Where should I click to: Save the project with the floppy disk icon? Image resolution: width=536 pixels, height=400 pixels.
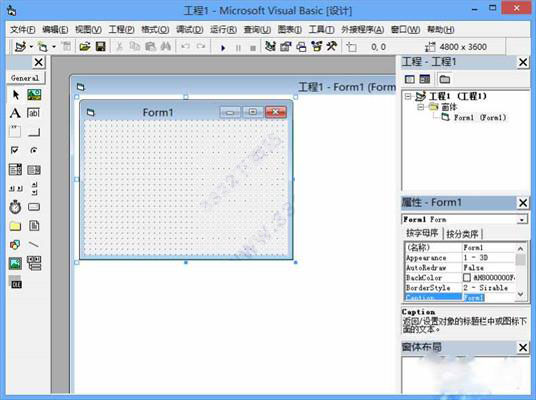click(x=100, y=46)
